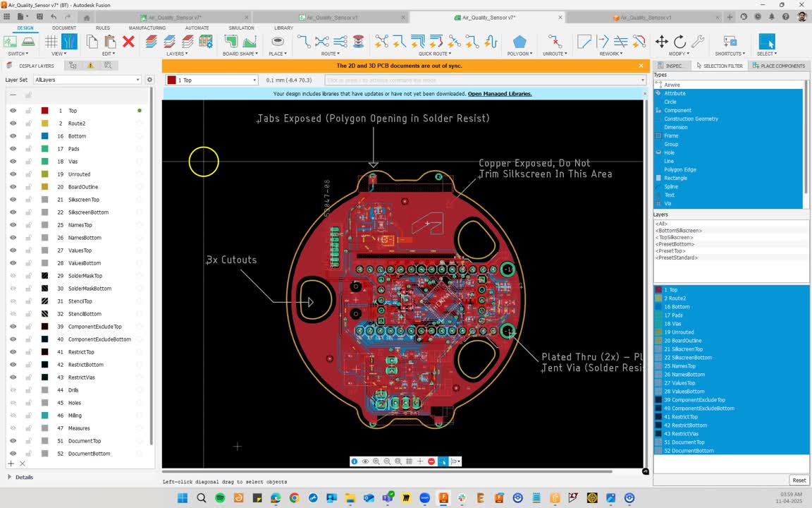Choose the Rotate tool in Modify
The width and height of the screenshot is (812, 508).
click(x=679, y=42)
